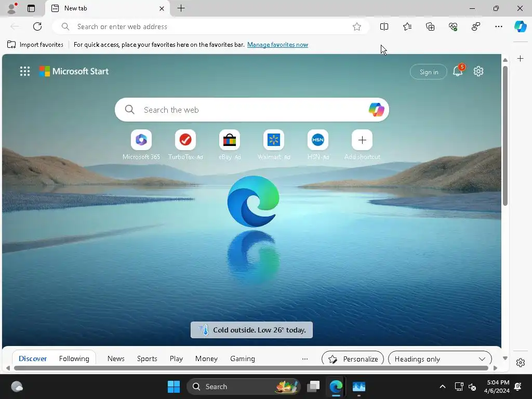Open the profile avatar menu
This screenshot has height=399, width=532.
click(x=12, y=8)
